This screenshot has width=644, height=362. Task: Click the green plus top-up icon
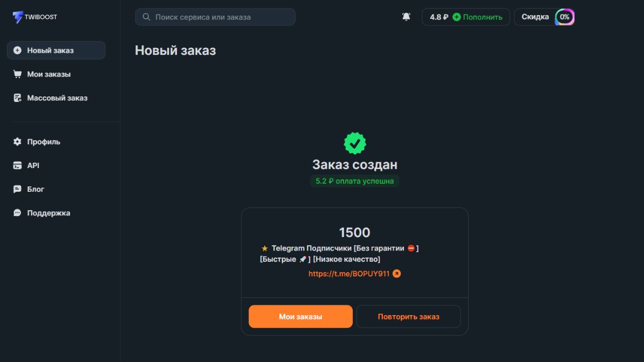pos(457,17)
